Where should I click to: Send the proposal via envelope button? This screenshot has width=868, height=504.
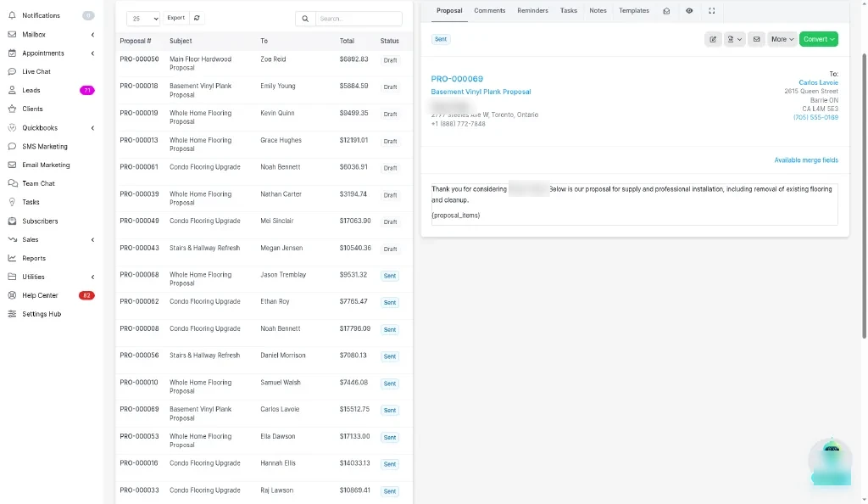[x=756, y=39]
